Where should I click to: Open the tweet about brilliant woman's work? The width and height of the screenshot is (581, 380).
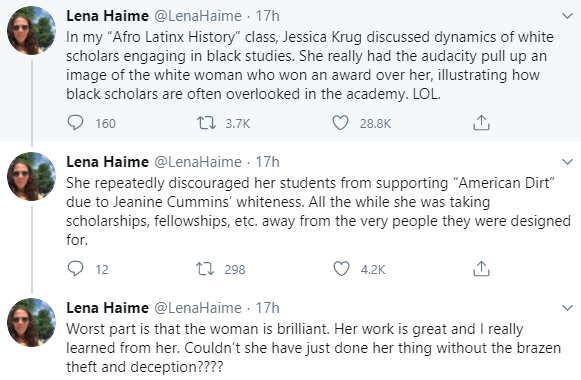313,348
